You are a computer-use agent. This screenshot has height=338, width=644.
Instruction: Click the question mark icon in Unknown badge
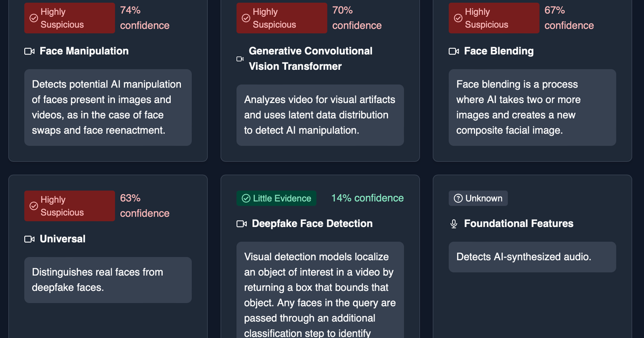coord(458,199)
